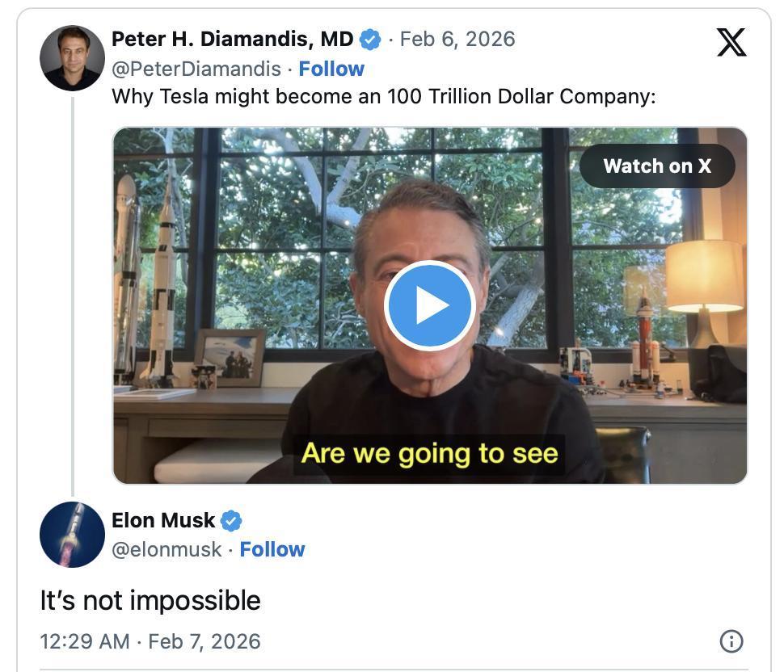Click the video thumbnail showing rocket models
The height and width of the screenshot is (672, 784).
pyautogui.click(x=430, y=305)
